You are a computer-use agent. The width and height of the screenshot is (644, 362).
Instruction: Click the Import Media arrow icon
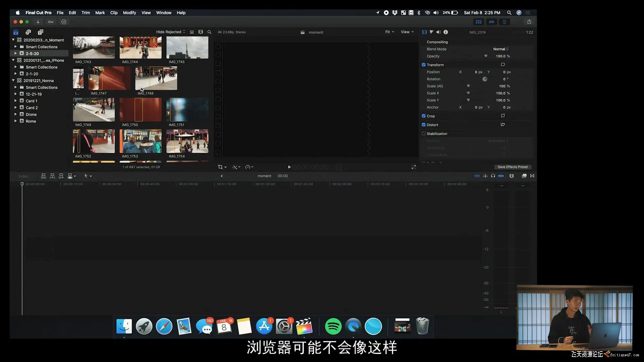[x=38, y=22]
